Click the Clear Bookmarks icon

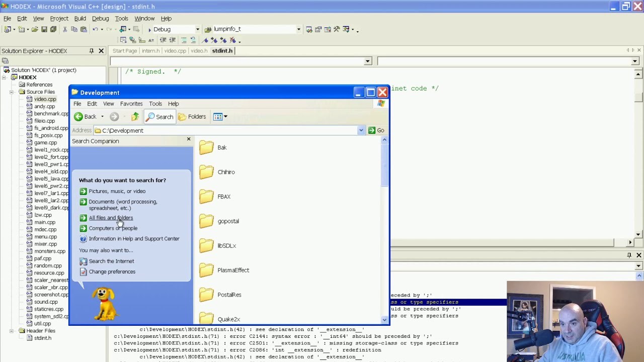click(x=232, y=40)
